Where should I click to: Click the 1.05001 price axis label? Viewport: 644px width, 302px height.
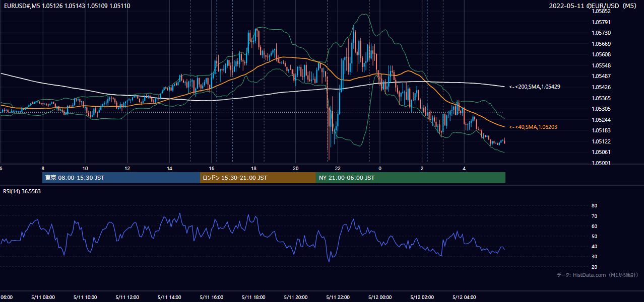pyautogui.click(x=601, y=163)
